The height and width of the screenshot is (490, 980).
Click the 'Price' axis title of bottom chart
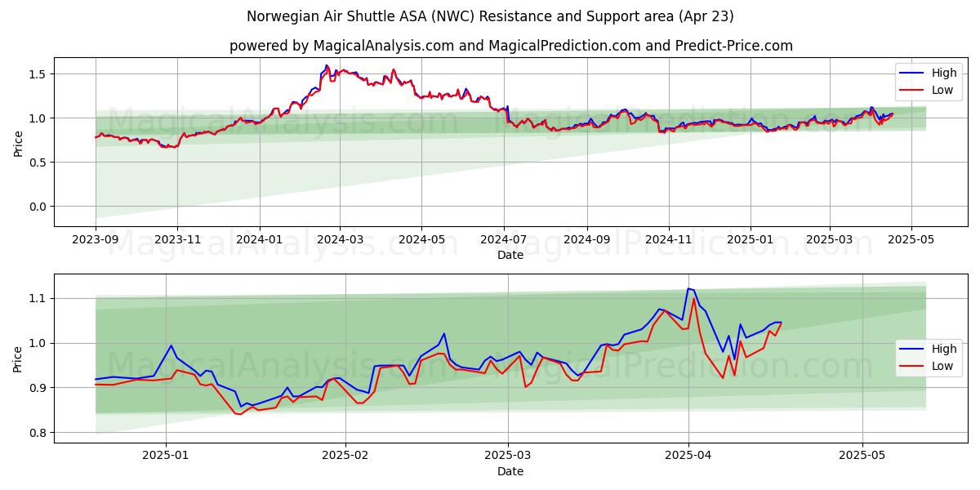click(19, 359)
